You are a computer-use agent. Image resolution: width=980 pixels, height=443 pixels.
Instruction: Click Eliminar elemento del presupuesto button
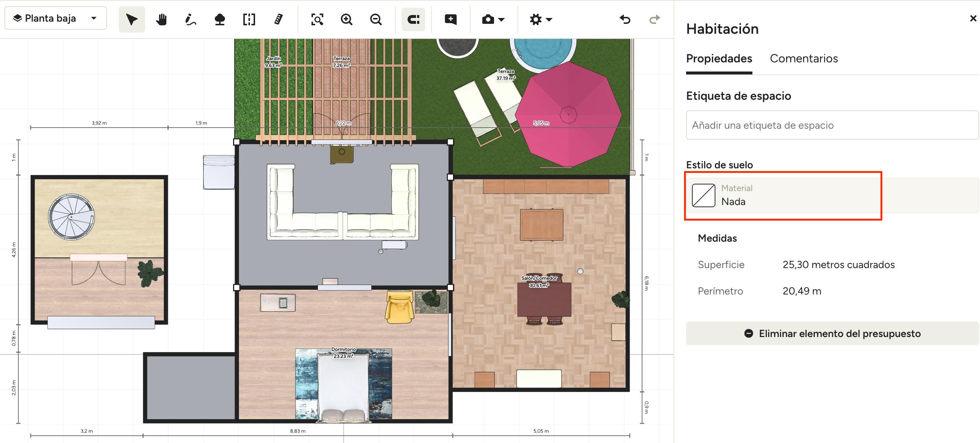click(832, 333)
